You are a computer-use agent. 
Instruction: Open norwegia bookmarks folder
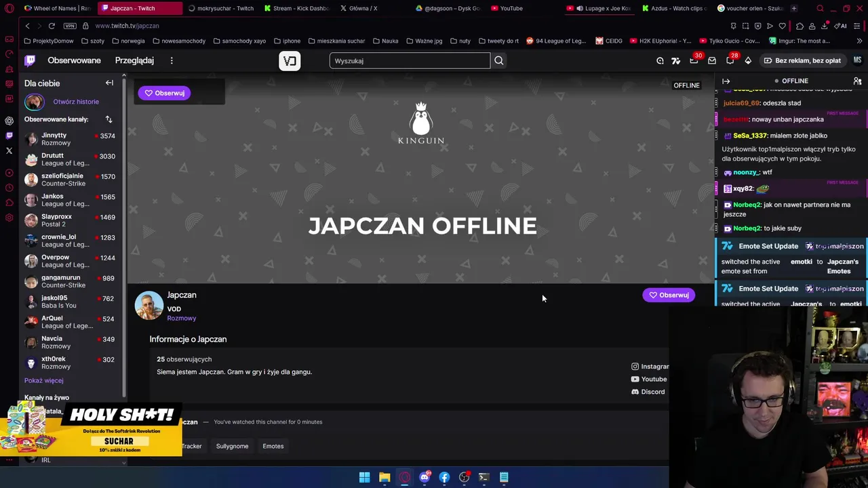click(128, 41)
